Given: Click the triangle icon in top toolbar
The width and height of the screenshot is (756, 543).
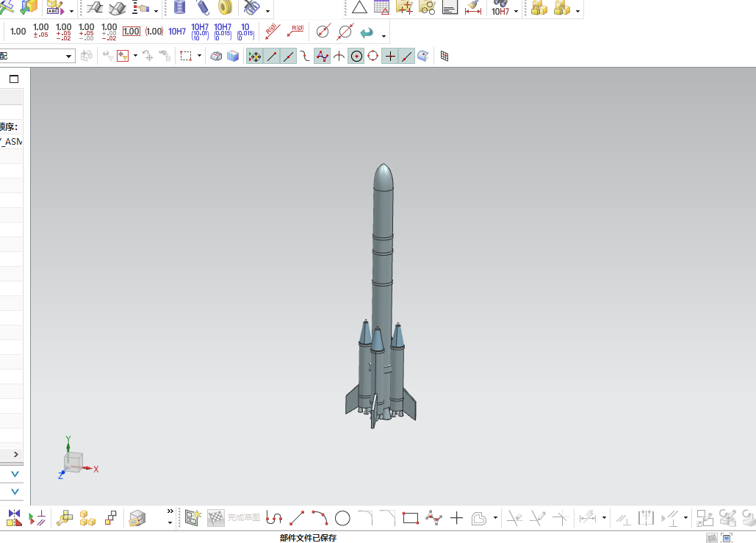Looking at the screenshot, I should coord(359,8).
